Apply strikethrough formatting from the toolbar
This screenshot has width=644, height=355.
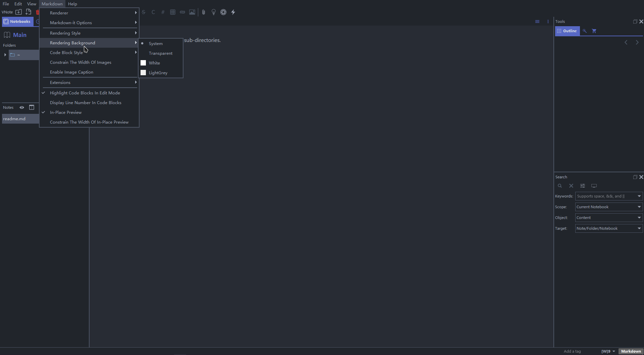(x=144, y=12)
